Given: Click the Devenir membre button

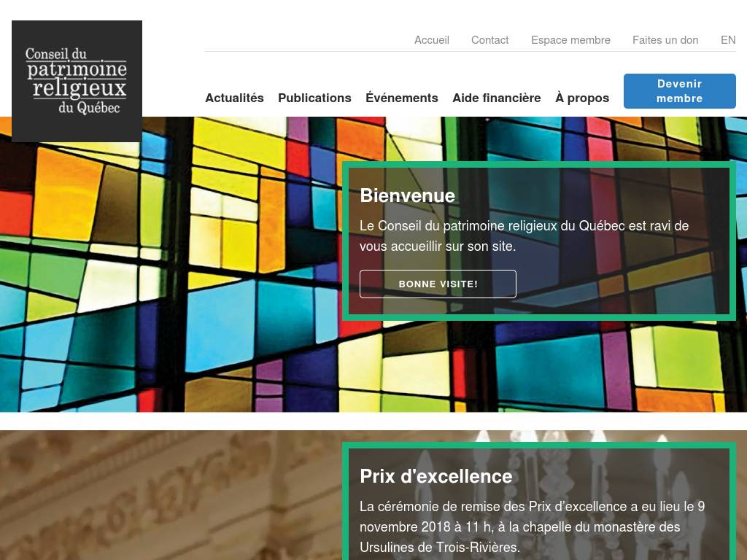Looking at the screenshot, I should tap(679, 91).
